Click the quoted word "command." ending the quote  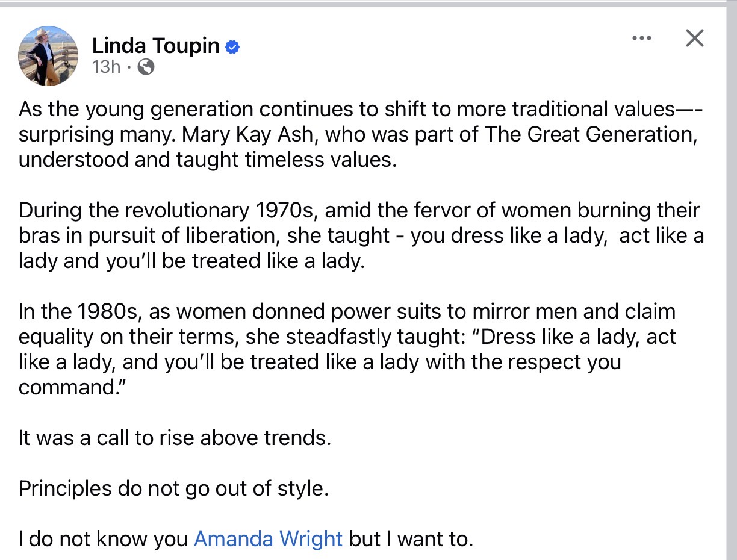click(67, 387)
